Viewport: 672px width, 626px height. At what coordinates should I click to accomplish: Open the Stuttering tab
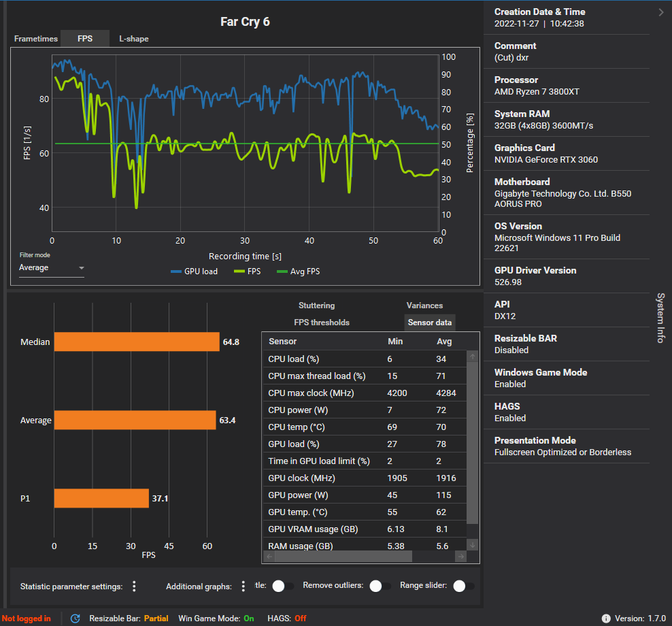point(317,306)
